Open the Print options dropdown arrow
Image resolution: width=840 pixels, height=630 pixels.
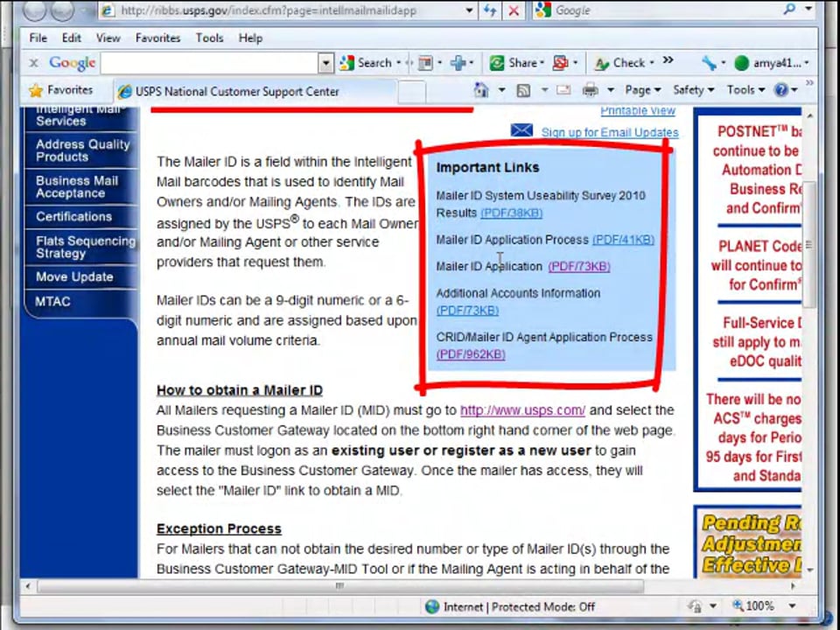point(610,90)
